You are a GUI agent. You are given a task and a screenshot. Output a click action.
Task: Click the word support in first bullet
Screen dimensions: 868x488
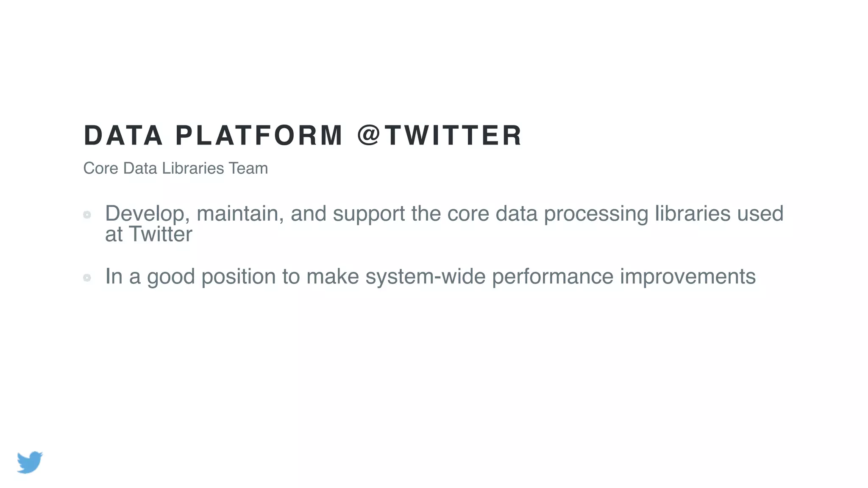[x=369, y=214]
